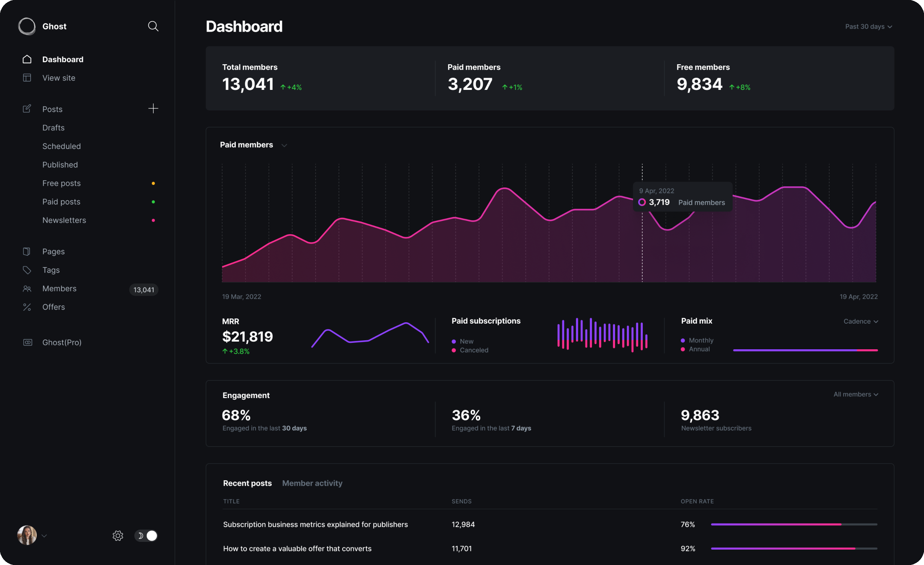
Task: Open user menu next to profile avatar
Action: coord(44,536)
